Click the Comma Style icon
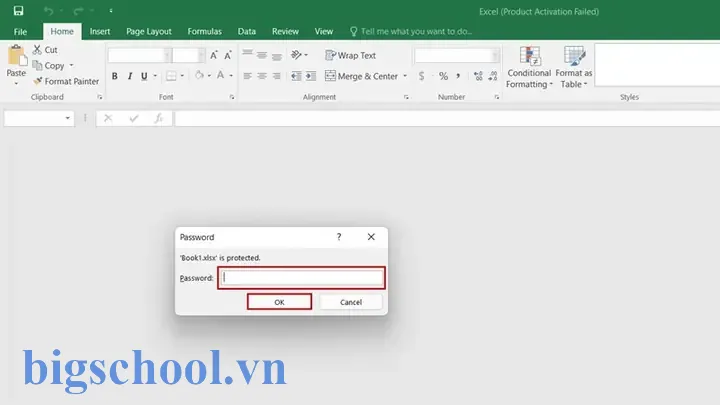The width and height of the screenshot is (720, 405). (458, 76)
